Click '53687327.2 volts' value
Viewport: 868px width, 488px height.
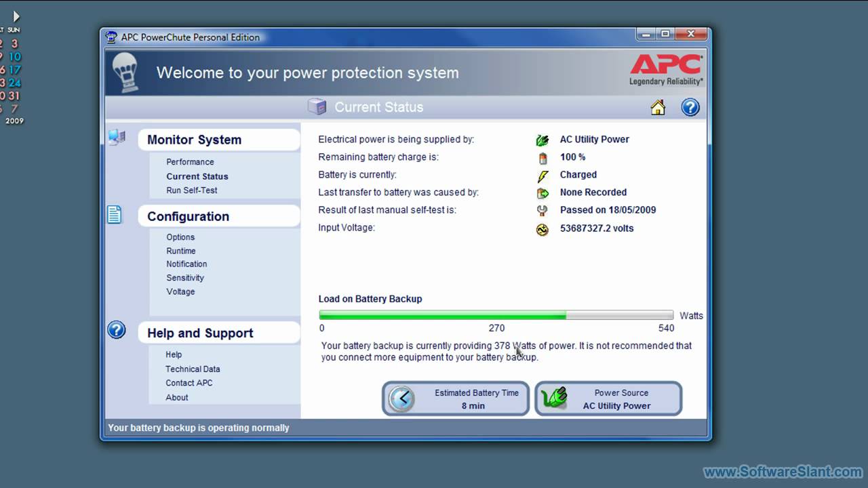(597, 228)
